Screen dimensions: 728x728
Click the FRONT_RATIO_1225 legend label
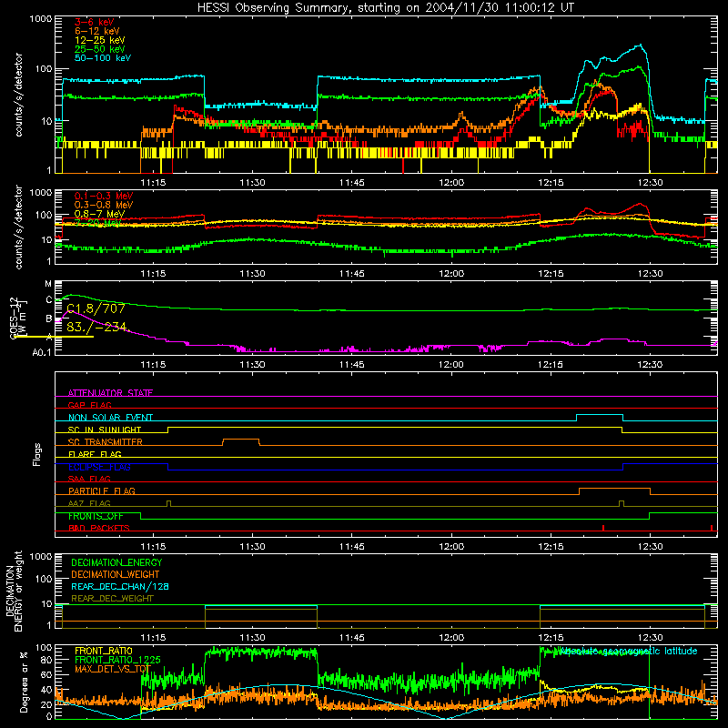point(117,660)
